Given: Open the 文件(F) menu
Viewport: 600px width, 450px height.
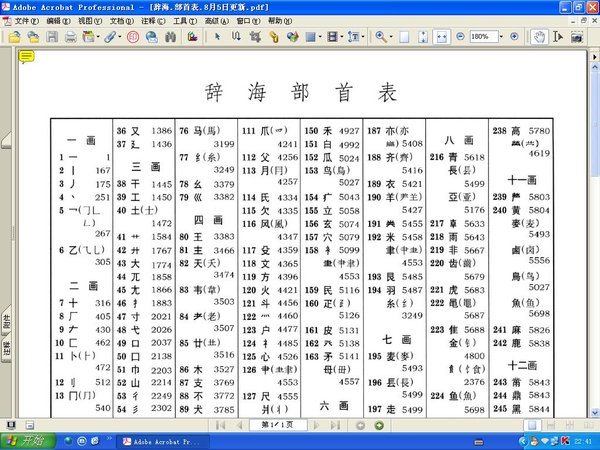Looking at the screenshot, I should click(x=26, y=20).
